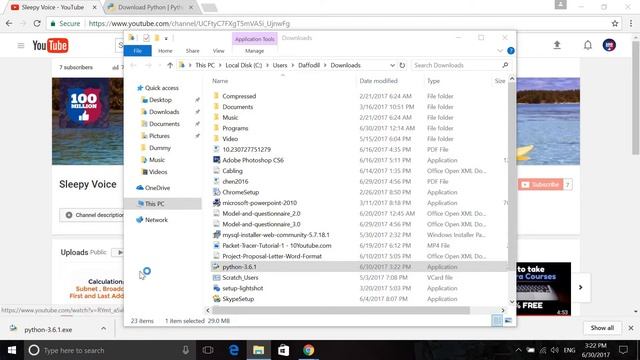640x360 pixels.
Task: Click Show all downloads button
Action: [602, 328]
